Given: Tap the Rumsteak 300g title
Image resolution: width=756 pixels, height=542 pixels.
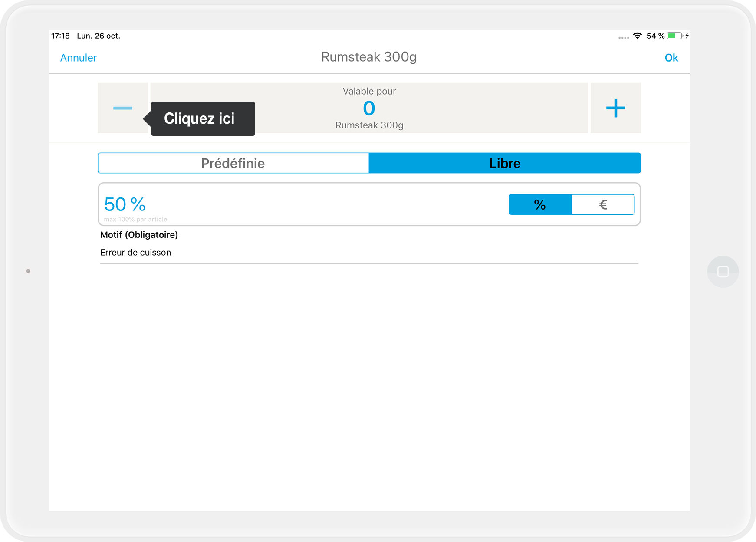Looking at the screenshot, I should (x=369, y=57).
